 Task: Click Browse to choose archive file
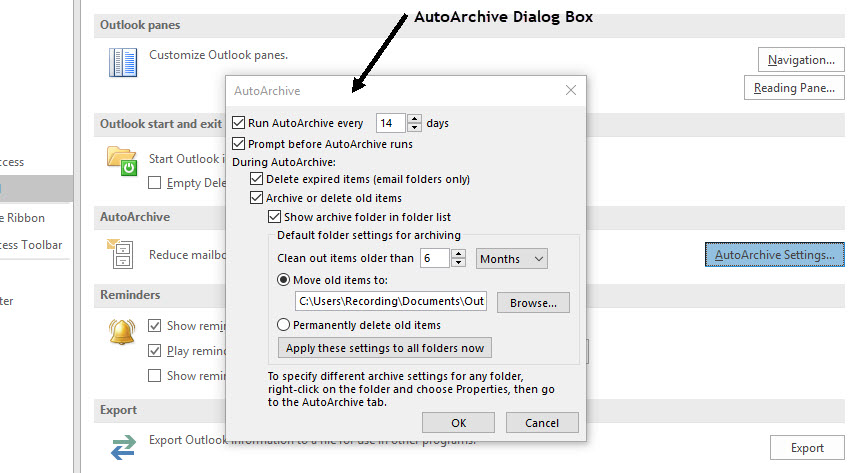533,303
